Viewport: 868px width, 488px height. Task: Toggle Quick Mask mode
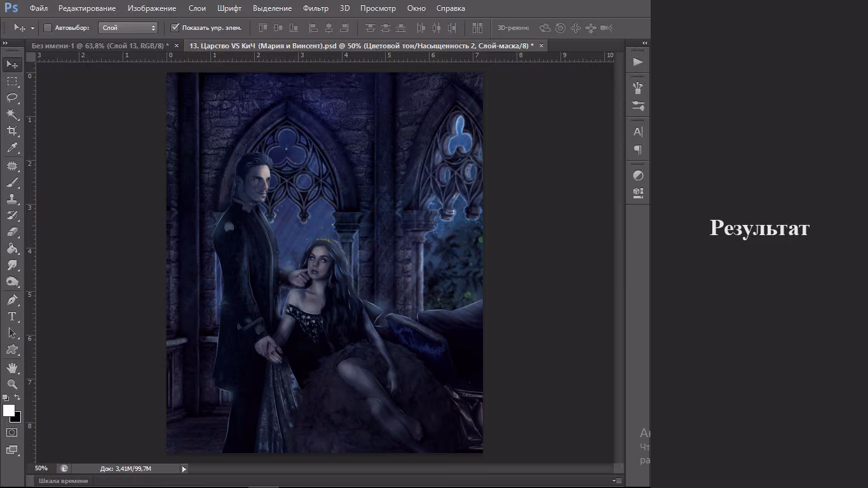[x=12, y=432]
